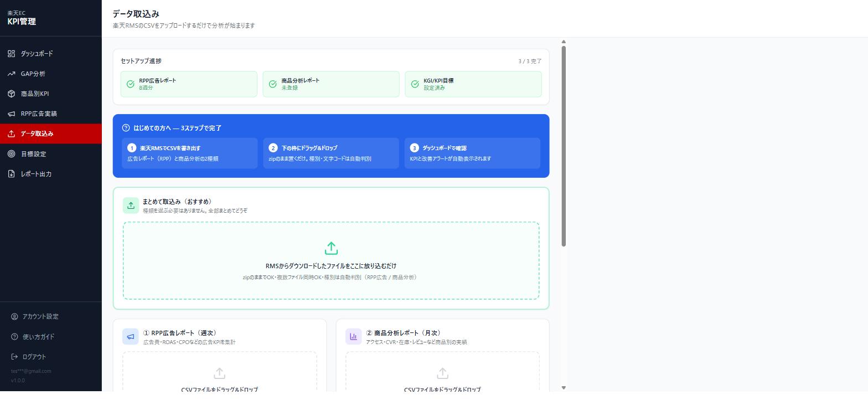This screenshot has height=410, width=868.
Task: Click the scrollbar down arrow
Action: point(564,388)
